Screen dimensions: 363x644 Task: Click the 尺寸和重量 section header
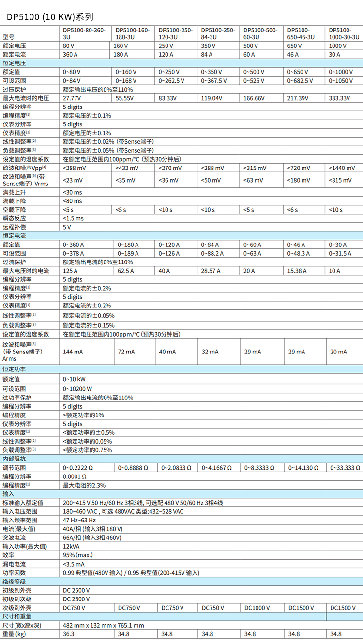(x=17, y=616)
